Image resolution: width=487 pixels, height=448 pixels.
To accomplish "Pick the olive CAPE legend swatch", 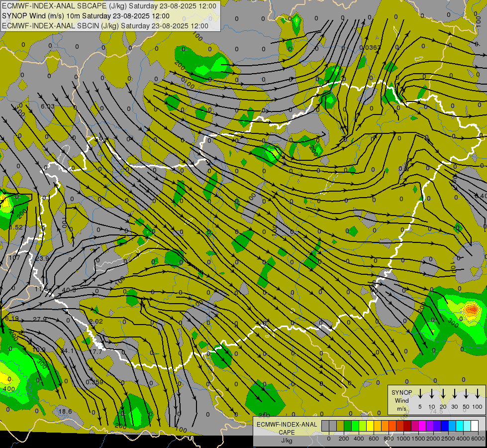I will tap(340, 426).
